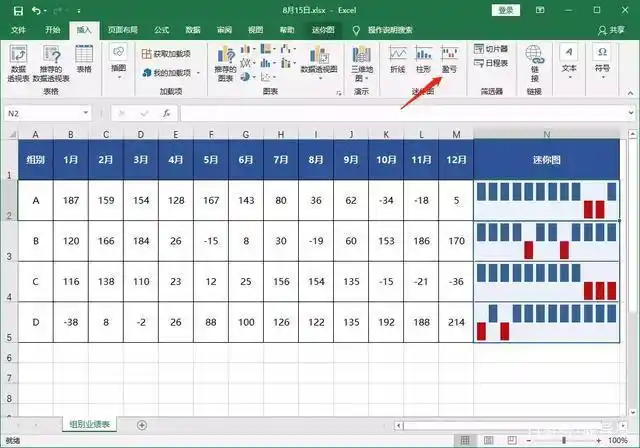Viewport: 640px width, 448px height.
Task: Click the 共享 share button
Action: point(609,31)
